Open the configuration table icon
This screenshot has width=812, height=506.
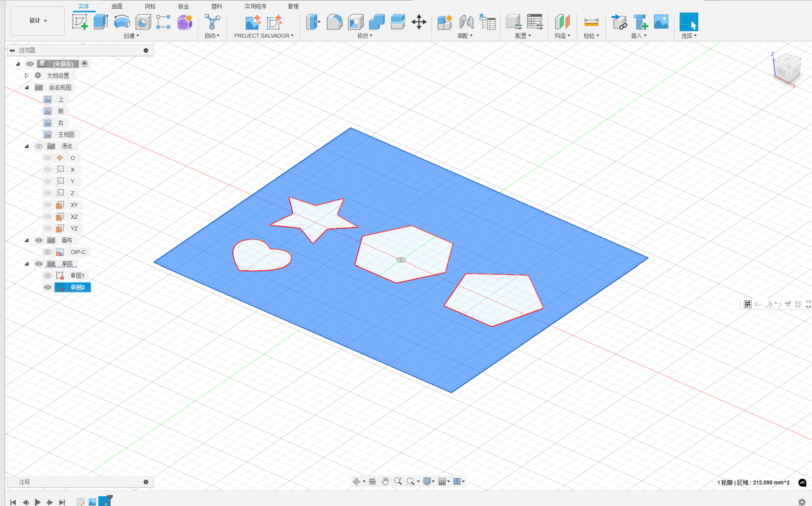coord(535,22)
